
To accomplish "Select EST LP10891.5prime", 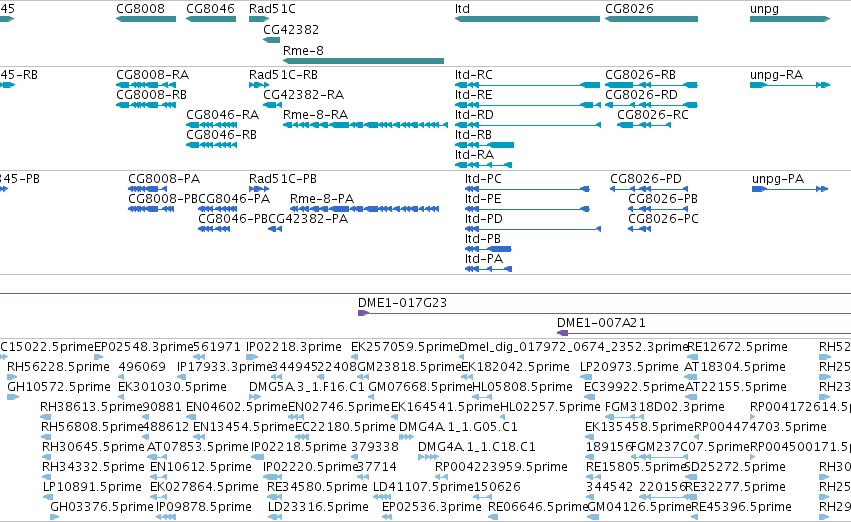I will pos(92,487).
